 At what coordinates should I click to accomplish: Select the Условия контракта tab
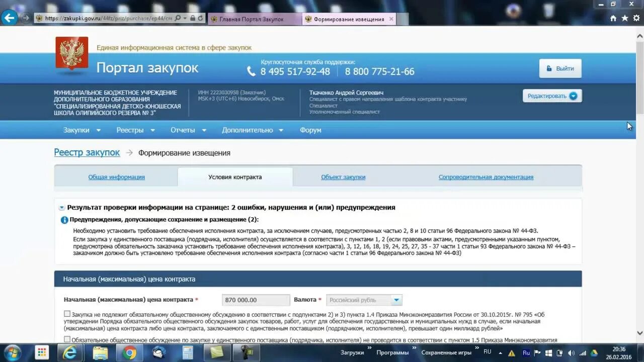point(235,177)
